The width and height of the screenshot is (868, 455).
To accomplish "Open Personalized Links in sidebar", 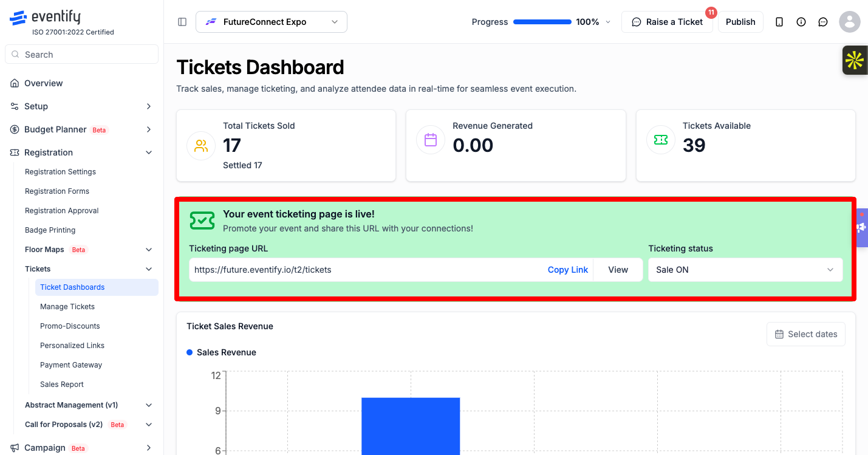I will pyautogui.click(x=72, y=346).
